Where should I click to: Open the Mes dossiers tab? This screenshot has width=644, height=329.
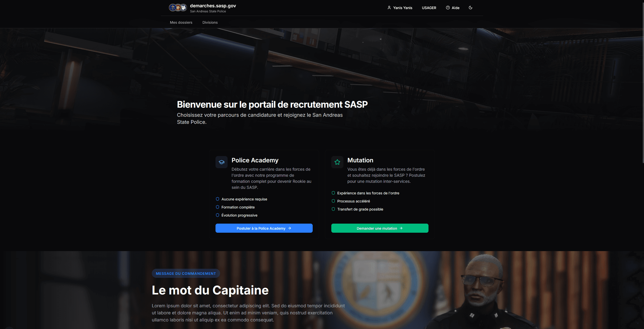pos(181,22)
